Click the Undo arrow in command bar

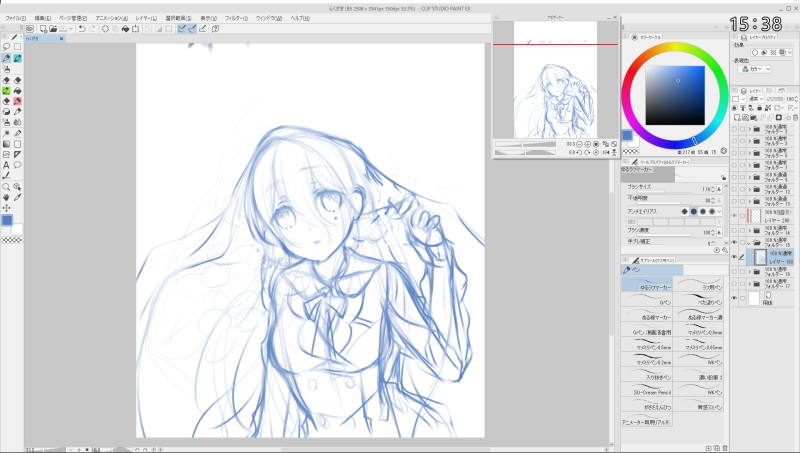(x=82, y=29)
